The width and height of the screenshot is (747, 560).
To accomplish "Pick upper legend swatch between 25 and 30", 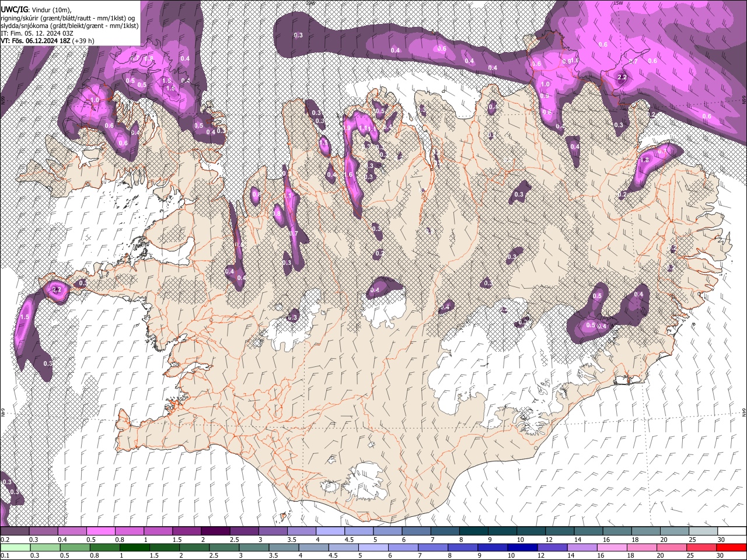I will 703,531.
